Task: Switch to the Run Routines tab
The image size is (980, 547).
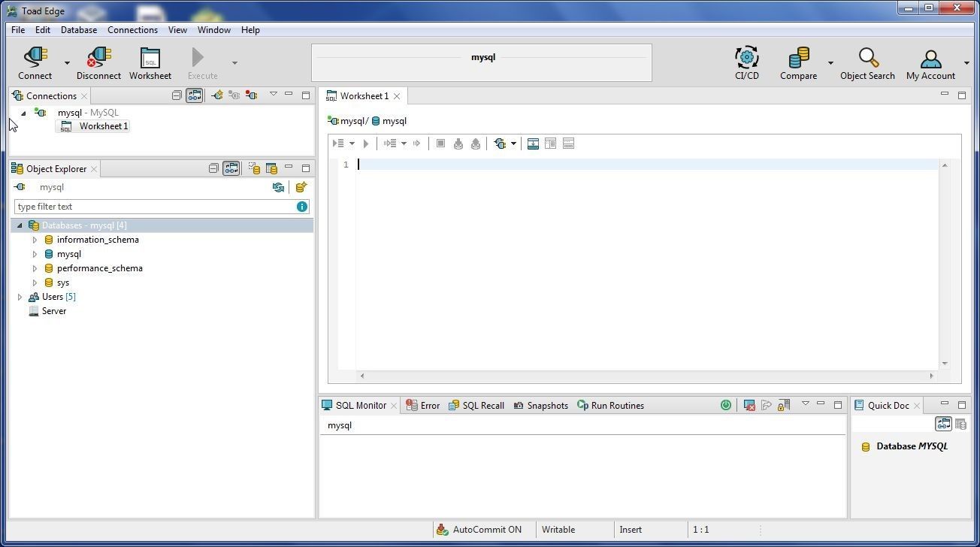Action: (x=610, y=405)
